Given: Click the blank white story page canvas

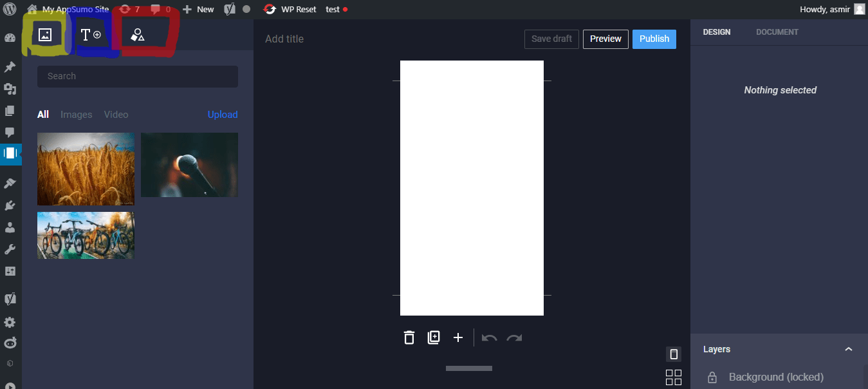Looking at the screenshot, I should (x=472, y=188).
